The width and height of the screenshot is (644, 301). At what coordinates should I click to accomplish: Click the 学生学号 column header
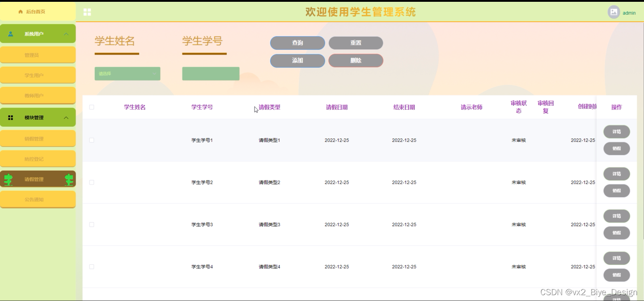click(x=202, y=107)
